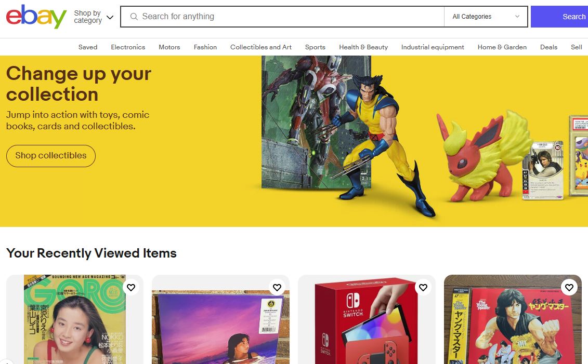
Task: Expand the Shop by category menu
Action: point(94,17)
